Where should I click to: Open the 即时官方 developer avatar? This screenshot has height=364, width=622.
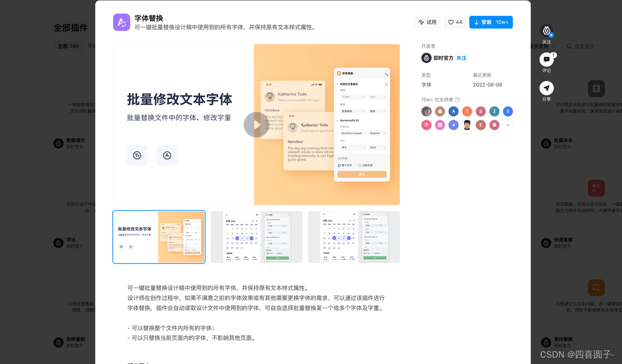426,58
